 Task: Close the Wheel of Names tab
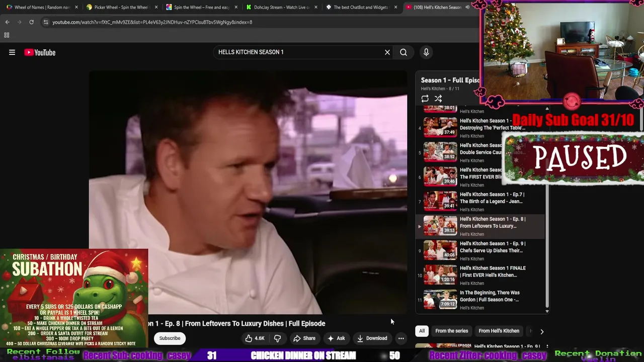76,7
